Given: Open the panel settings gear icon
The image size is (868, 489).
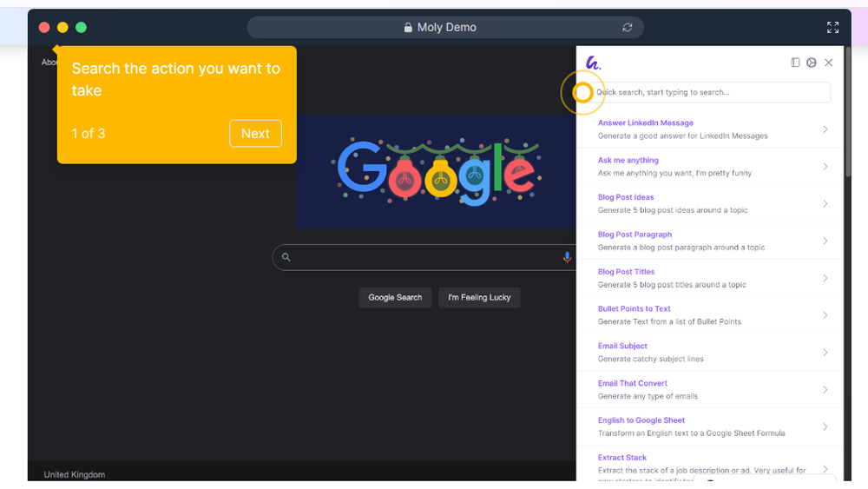Looking at the screenshot, I should pos(812,63).
